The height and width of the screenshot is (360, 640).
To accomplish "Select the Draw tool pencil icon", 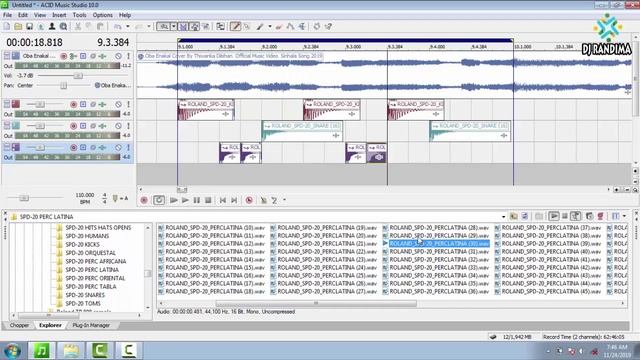I will click(x=236, y=27).
